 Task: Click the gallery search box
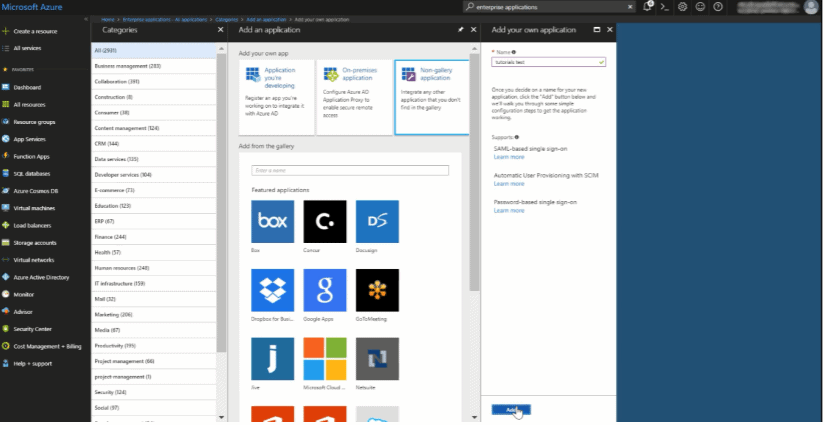click(x=350, y=170)
